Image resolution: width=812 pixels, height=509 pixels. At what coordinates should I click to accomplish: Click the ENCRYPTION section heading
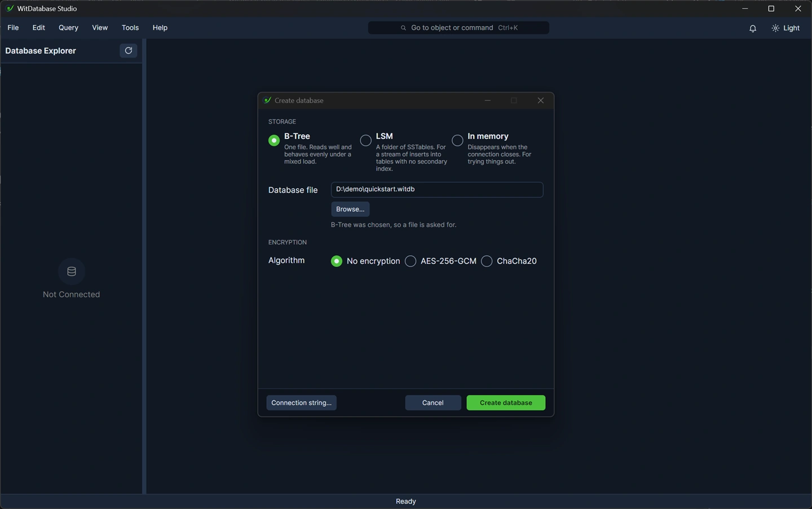click(x=288, y=243)
